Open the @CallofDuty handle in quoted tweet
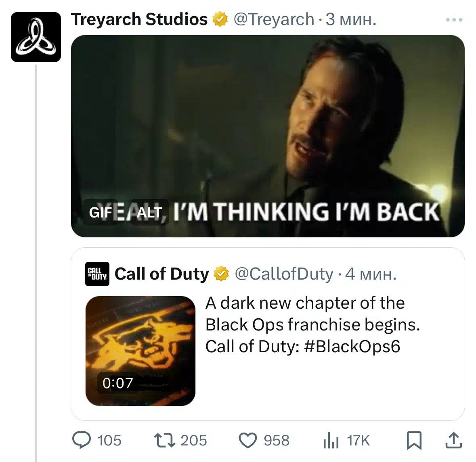This screenshot has width=476, height=462. click(x=284, y=274)
